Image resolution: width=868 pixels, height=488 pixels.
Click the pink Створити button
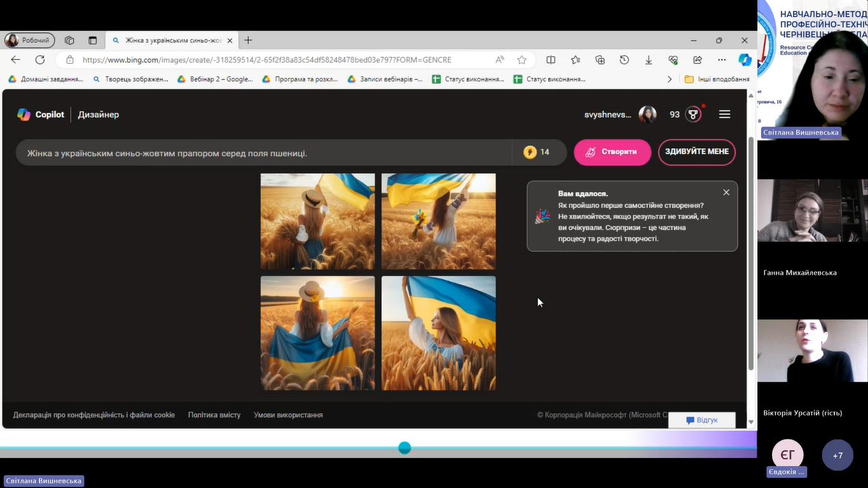pos(612,152)
